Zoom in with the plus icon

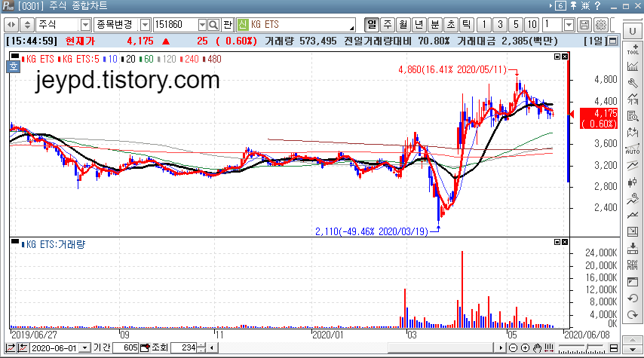coord(526,348)
